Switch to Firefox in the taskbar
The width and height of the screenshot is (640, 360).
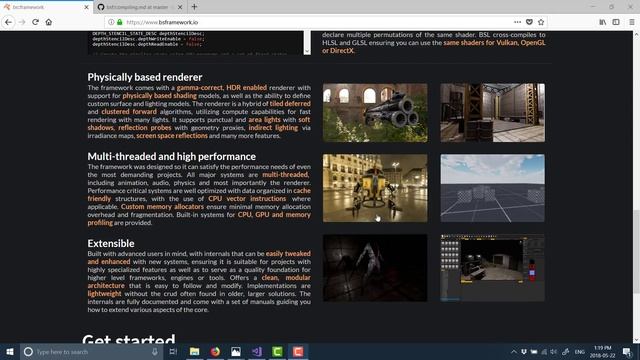pos(215,351)
